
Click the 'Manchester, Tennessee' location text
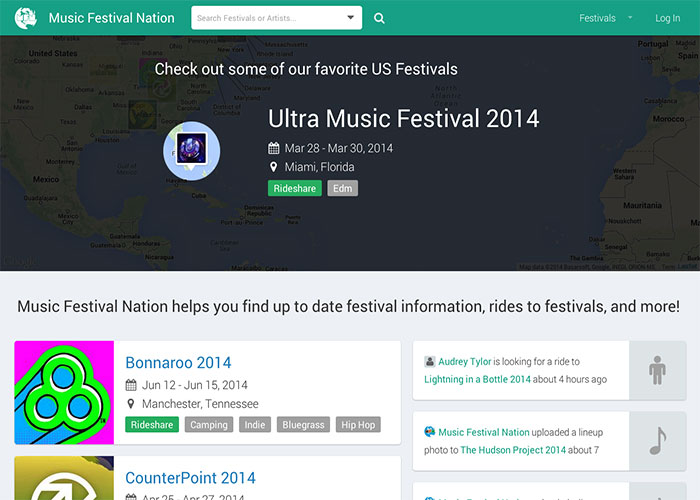(x=200, y=404)
